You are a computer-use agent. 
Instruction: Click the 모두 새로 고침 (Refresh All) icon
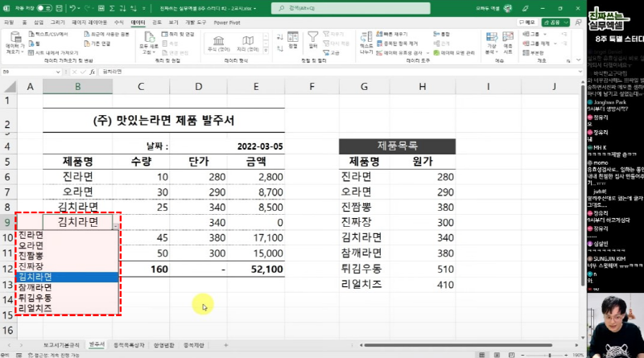click(149, 43)
